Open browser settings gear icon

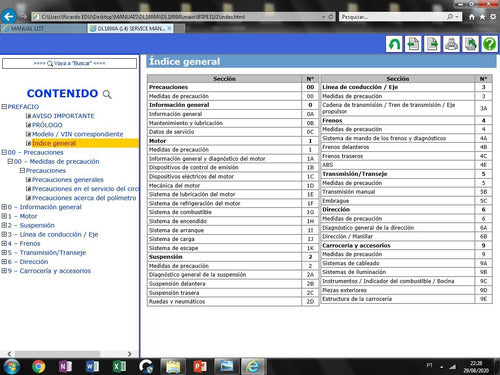coord(493,17)
